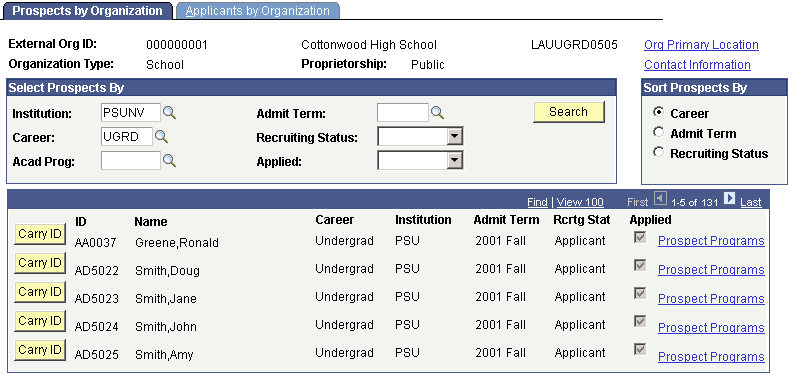Open the Org Primary Location link

click(701, 45)
